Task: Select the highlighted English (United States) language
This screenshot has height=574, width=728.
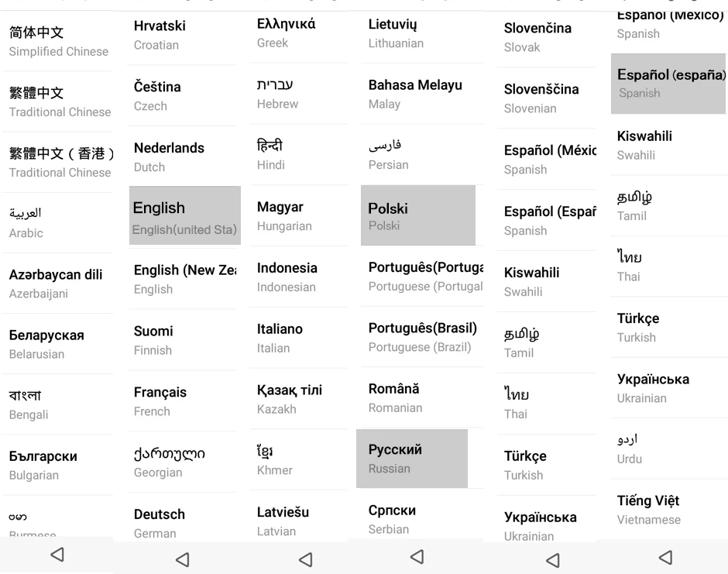Action: pyautogui.click(x=185, y=215)
